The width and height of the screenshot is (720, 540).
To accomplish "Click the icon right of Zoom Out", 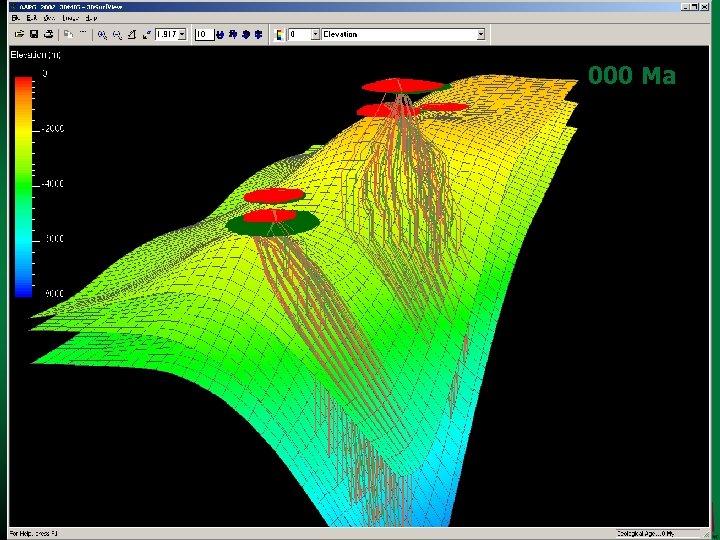I will 131,34.
